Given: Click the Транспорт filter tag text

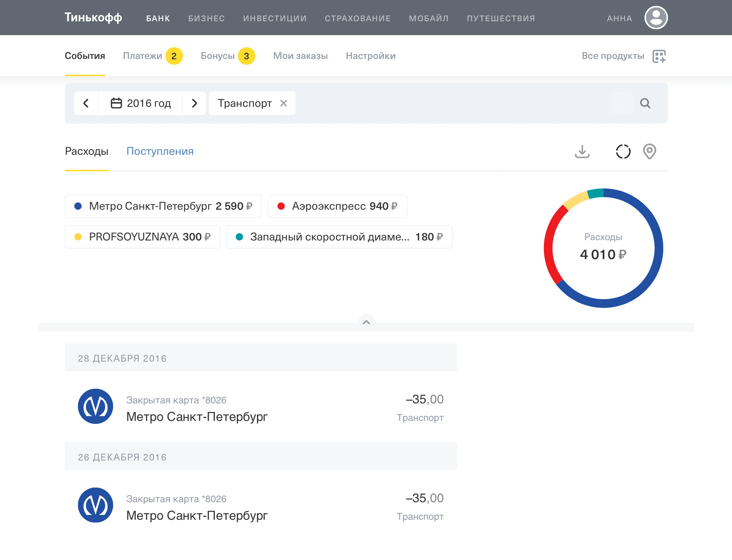Looking at the screenshot, I should (x=245, y=103).
